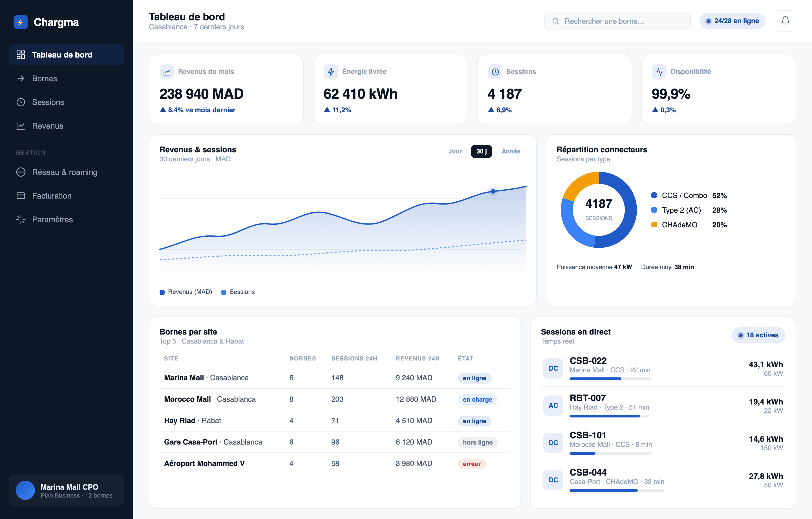The width and height of the screenshot is (812, 519).
Task: Click the 238 940 MAD revenue value
Action: 201,94
